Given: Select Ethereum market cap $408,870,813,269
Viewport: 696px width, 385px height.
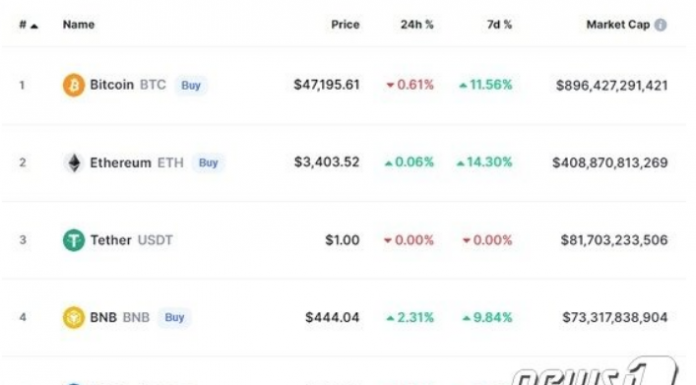Looking at the screenshot, I should coord(610,163).
